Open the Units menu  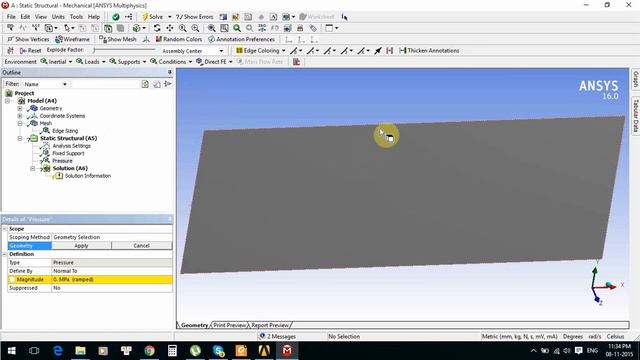[x=58, y=17]
